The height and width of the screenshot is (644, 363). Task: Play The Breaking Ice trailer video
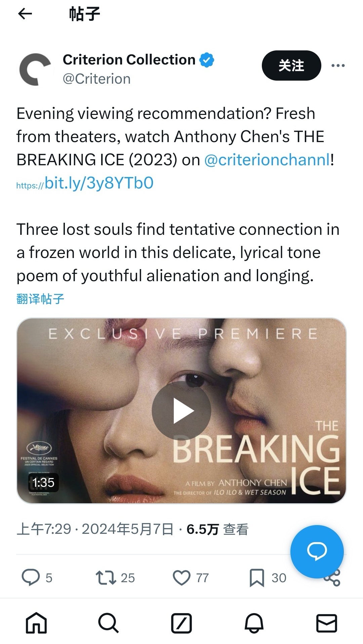[x=182, y=411]
